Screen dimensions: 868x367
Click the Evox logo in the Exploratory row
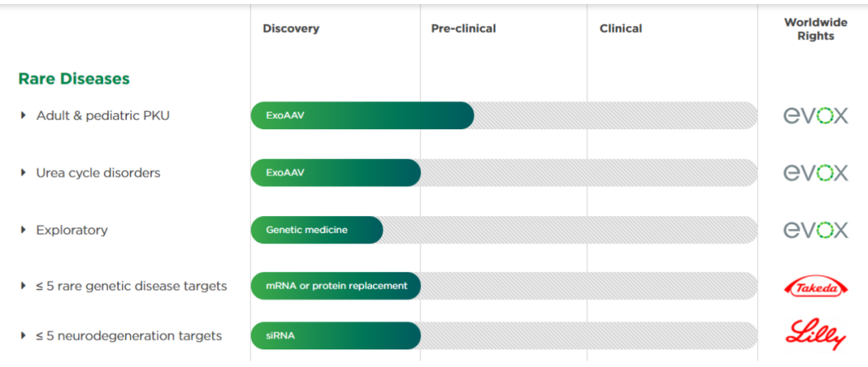[x=815, y=230]
